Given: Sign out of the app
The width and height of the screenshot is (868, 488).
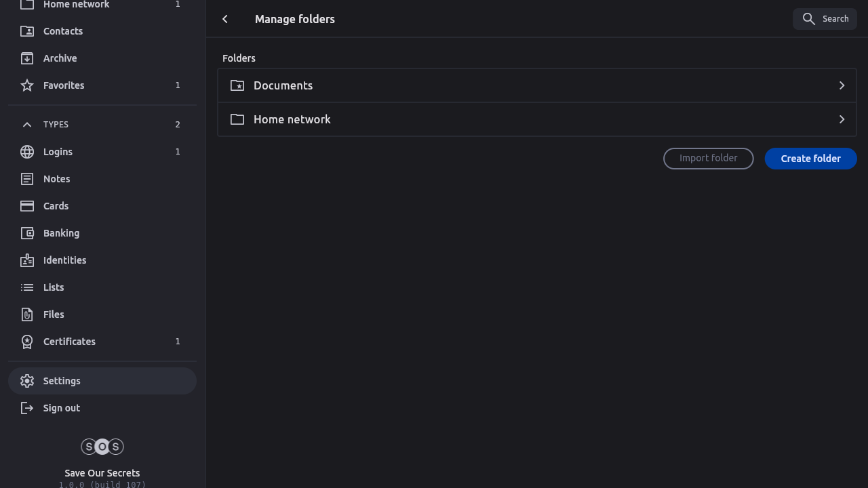Looking at the screenshot, I should [61, 408].
